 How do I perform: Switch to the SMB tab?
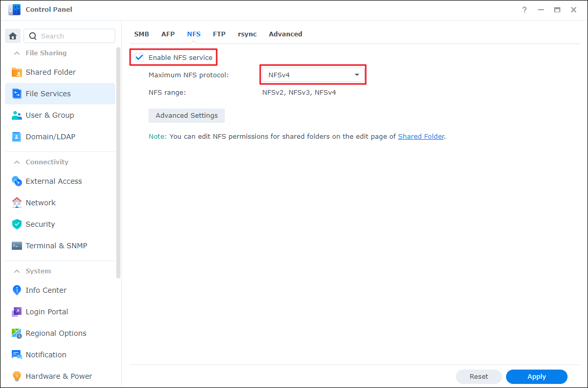[x=141, y=34]
